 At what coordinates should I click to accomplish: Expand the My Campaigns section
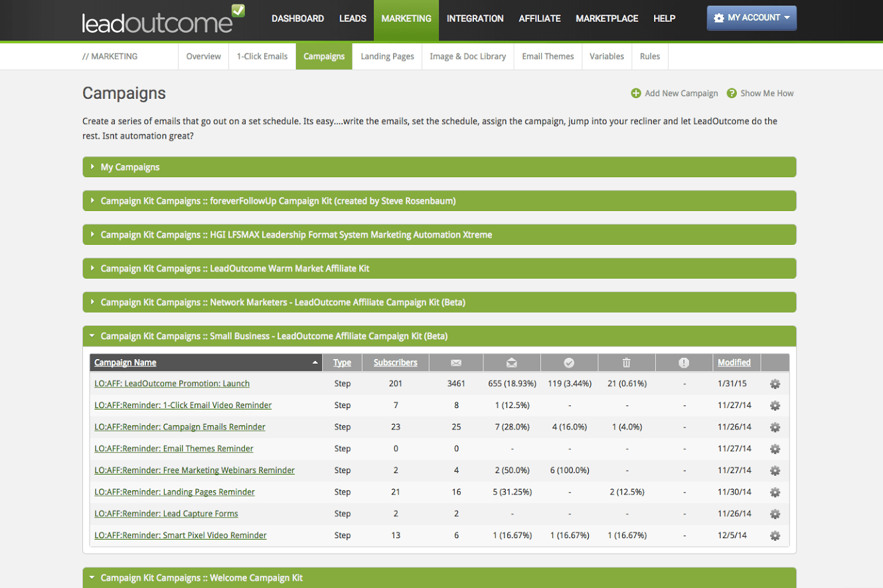(x=439, y=167)
